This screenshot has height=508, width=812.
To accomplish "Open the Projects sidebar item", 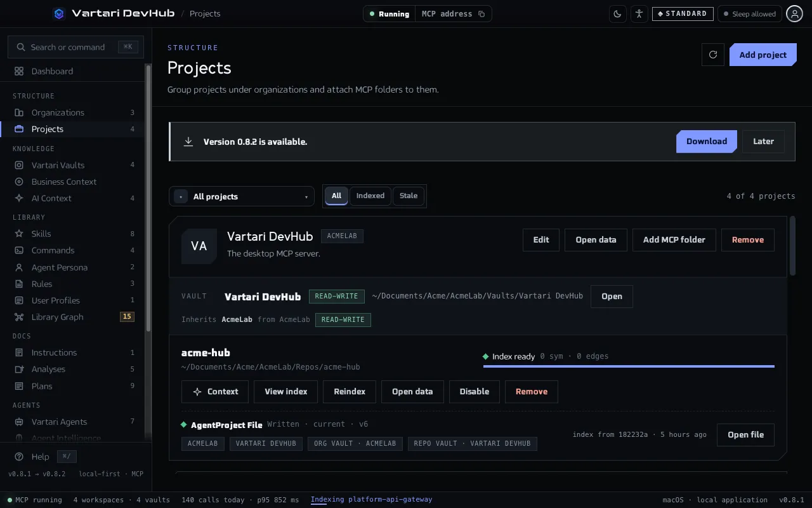I will click(73, 129).
